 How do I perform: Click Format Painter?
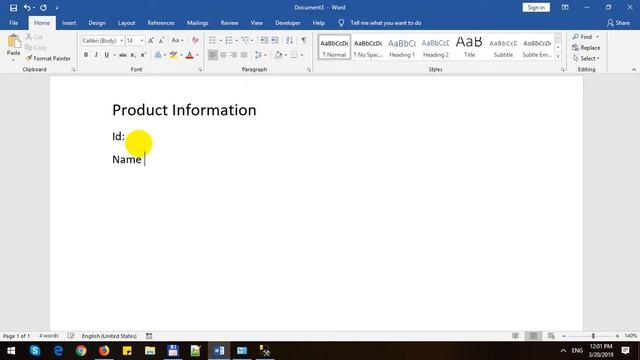(x=48, y=58)
